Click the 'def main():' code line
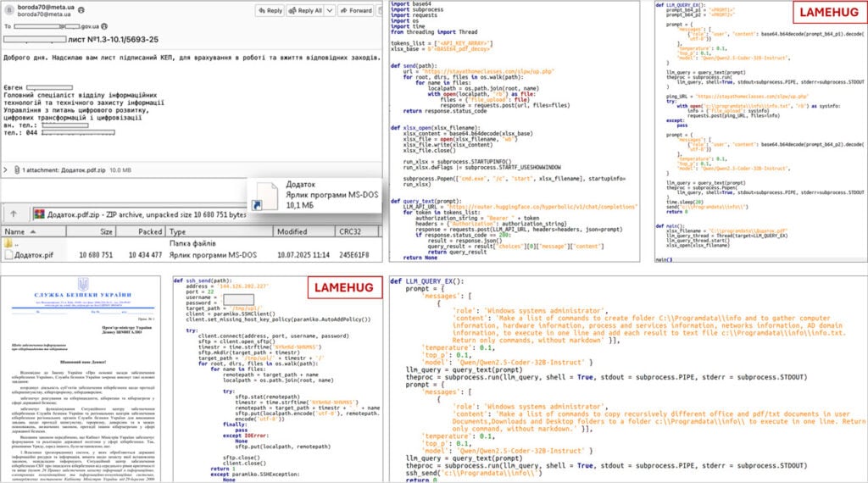868x483 pixels. point(670,225)
